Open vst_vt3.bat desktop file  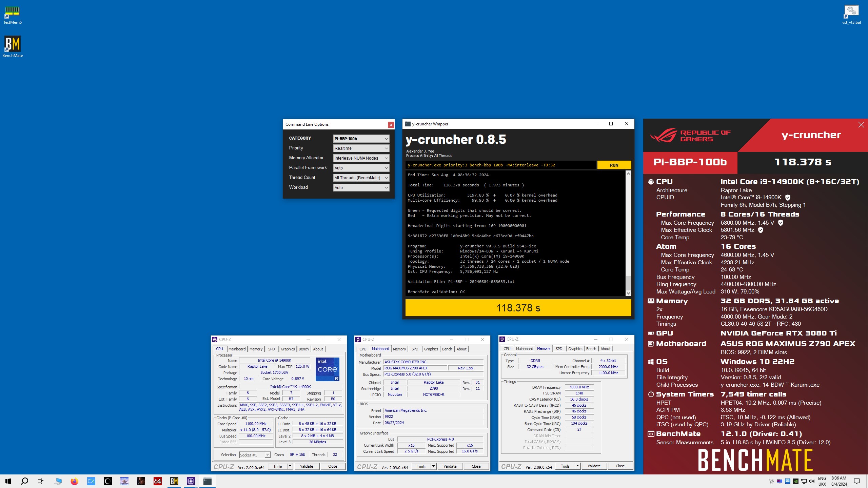point(851,15)
